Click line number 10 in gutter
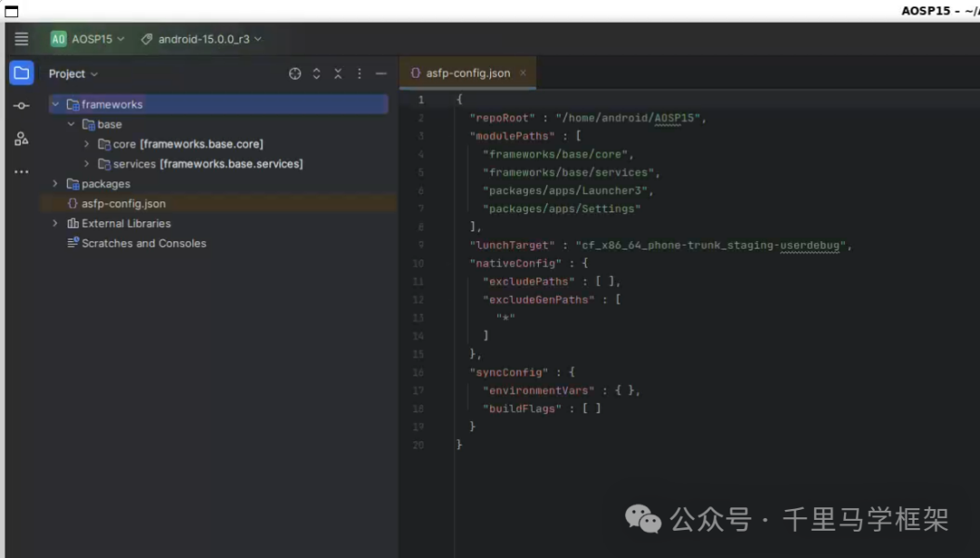The width and height of the screenshot is (980, 558). (418, 264)
